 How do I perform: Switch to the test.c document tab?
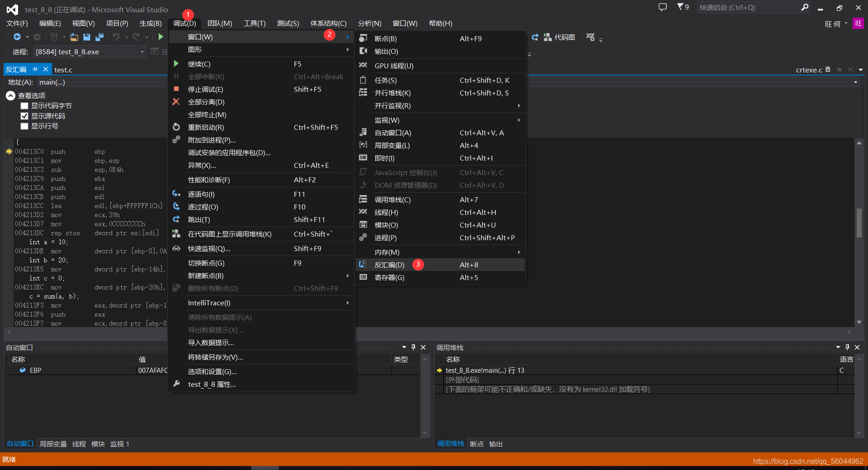(x=63, y=70)
